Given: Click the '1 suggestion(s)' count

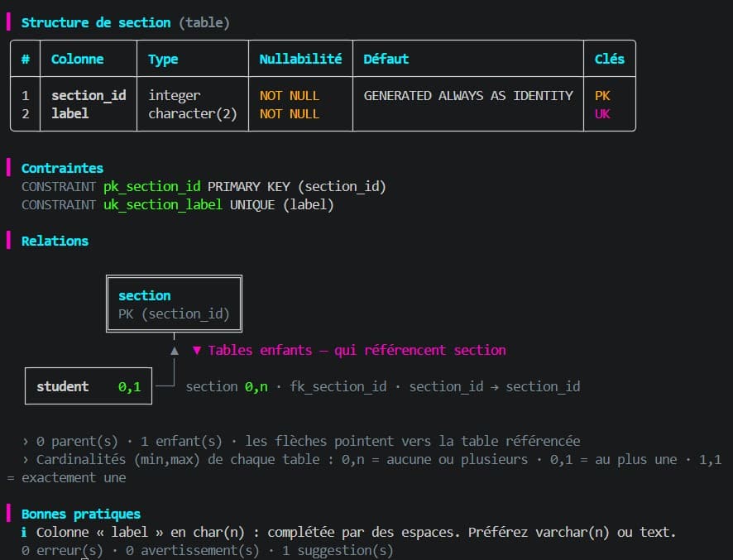Looking at the screenshot, I should [338, 551].
